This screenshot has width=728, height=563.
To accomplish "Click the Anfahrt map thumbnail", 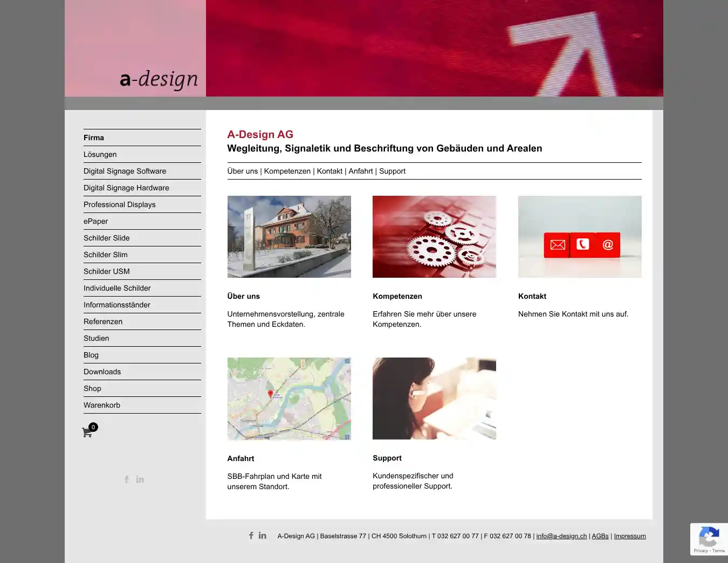I will 289,399.
